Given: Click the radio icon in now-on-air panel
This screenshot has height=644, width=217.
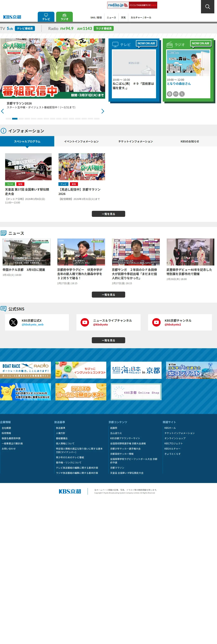Looking at the screenshot, I should pos(170,44).
